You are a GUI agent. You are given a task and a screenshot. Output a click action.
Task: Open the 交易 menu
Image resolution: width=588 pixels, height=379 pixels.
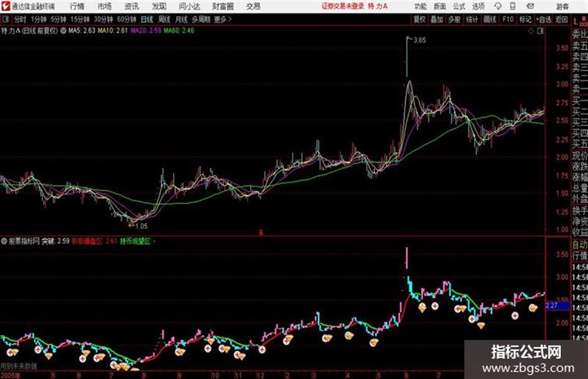[253, 6]
